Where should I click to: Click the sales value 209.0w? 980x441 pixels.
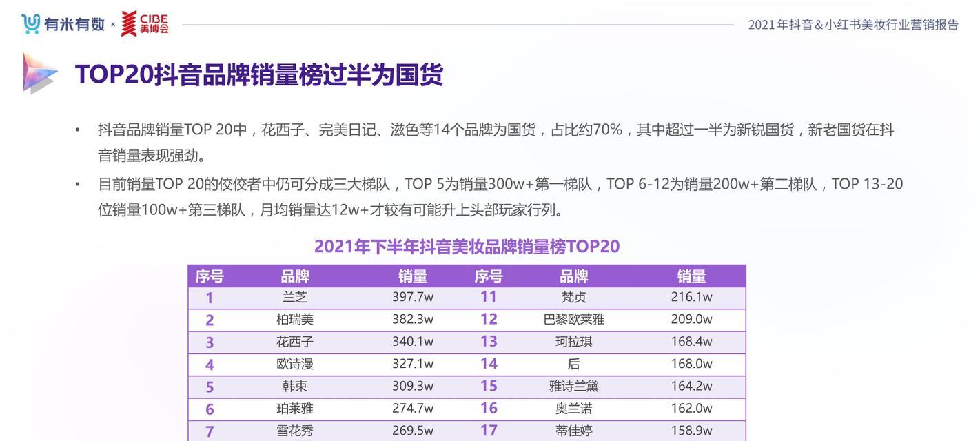tap(692, 319)
